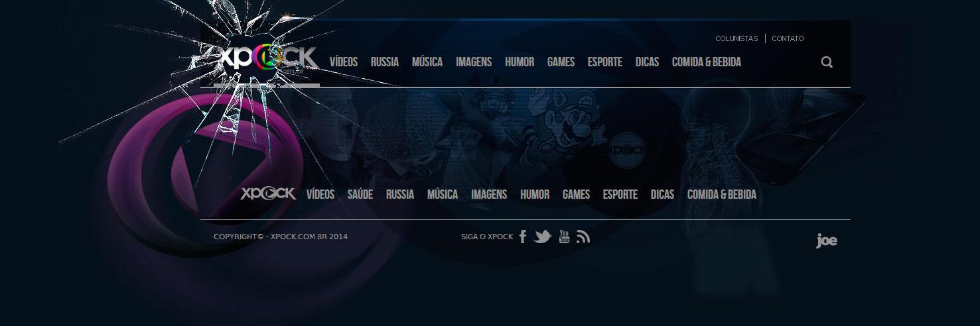Go to Russia in footer menu
The width and height of the screenshot is (980, 326).
(400, 195)
